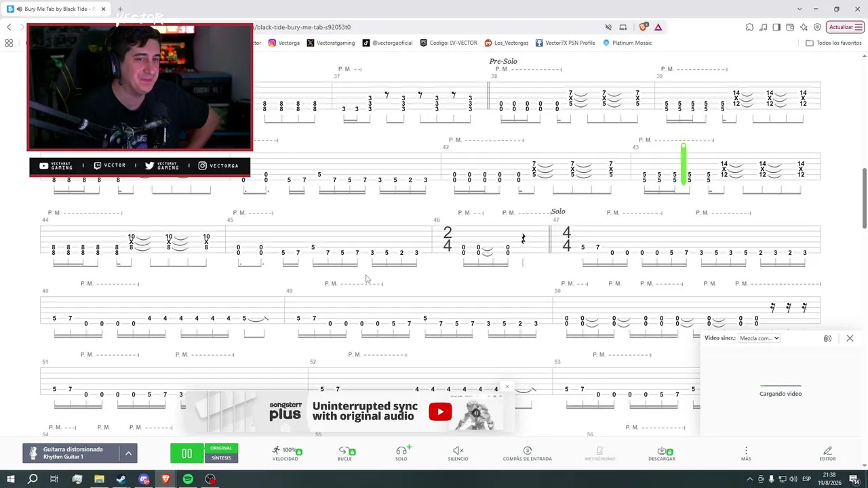Image resolution: width=868 pixels, height=488 pixels.
Task: Switch audio source to Síntesis
Action: pos(221,458)
